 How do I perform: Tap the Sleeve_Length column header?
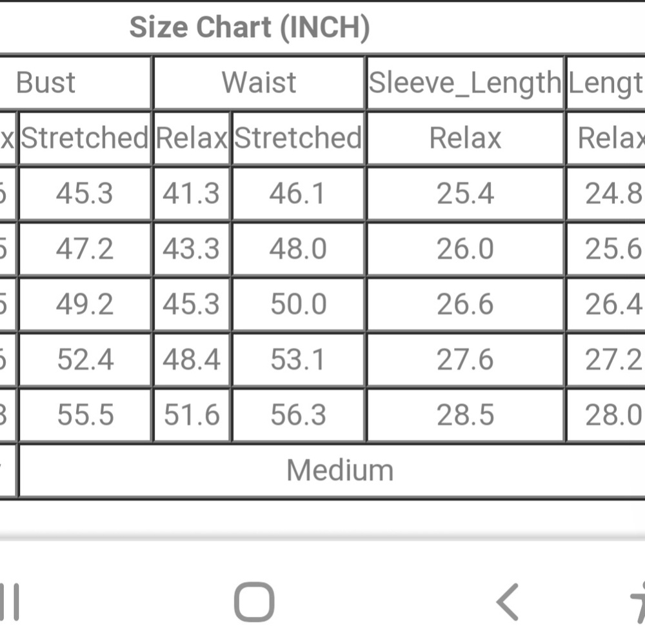(465, 83)
